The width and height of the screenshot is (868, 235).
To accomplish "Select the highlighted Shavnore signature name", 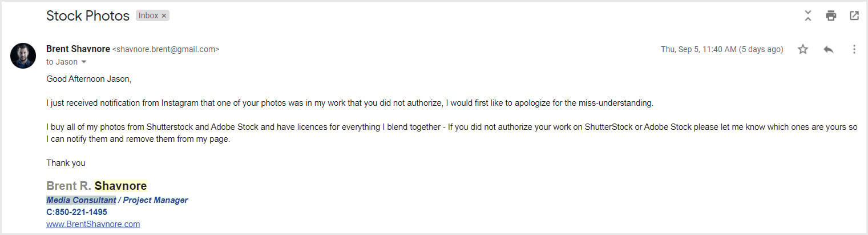I will click(x=120, y=186).
